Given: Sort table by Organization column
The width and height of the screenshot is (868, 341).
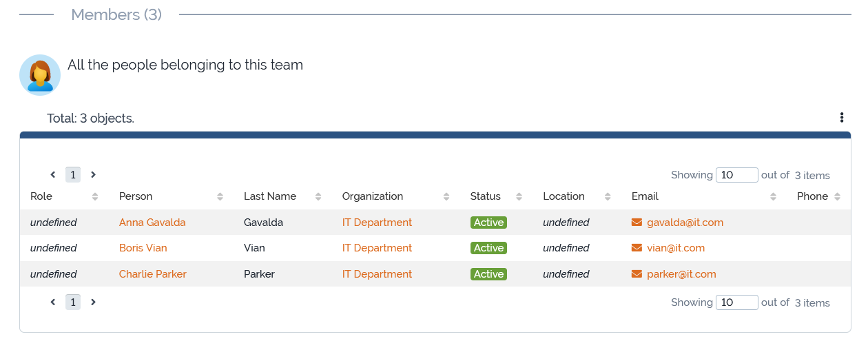Looking at the screenshot, I should pyautogui.click(x=373, y=196).
